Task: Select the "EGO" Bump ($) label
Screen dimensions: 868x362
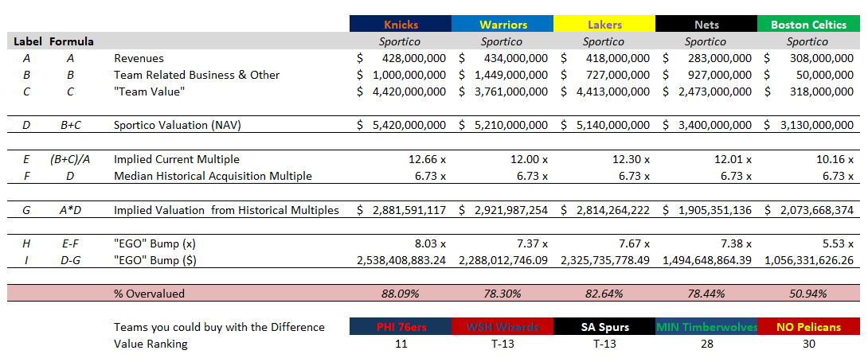Action: coord(154,259)
